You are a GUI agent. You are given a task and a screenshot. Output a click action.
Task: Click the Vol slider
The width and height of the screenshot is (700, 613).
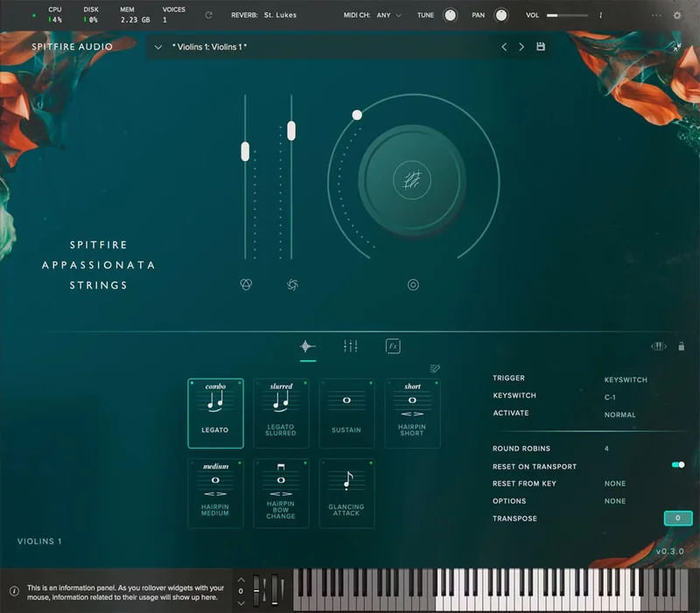567,15
